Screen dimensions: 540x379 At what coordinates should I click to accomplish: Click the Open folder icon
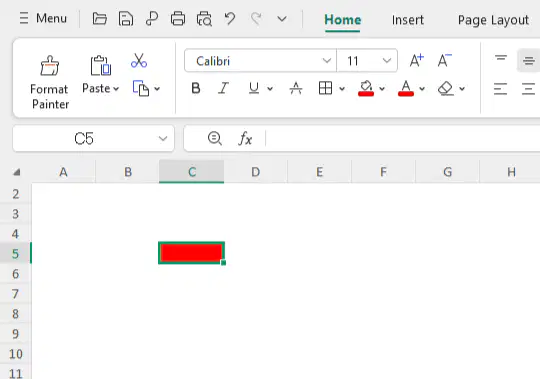[x=100, y=19]
